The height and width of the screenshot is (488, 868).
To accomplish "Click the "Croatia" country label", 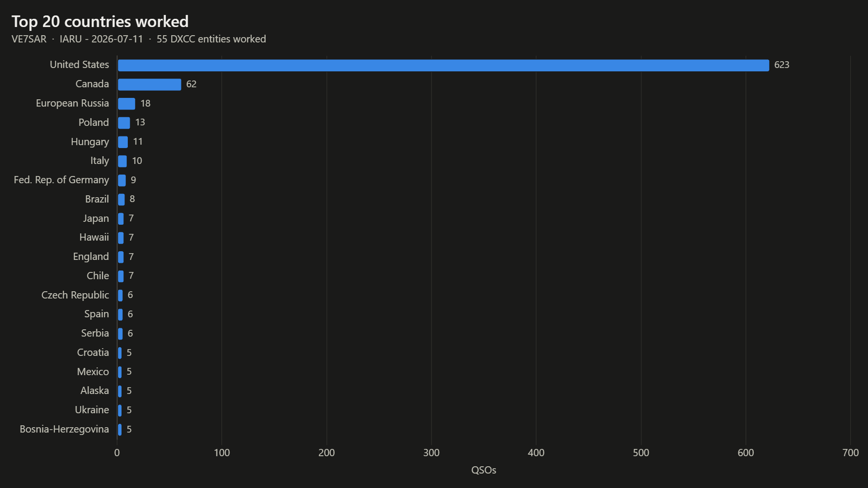I will pos(93,352).
